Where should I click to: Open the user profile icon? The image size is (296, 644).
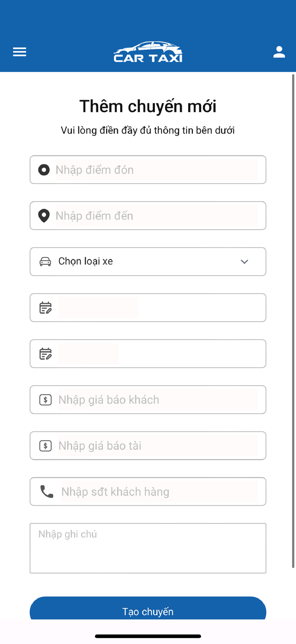pos(279,52)
